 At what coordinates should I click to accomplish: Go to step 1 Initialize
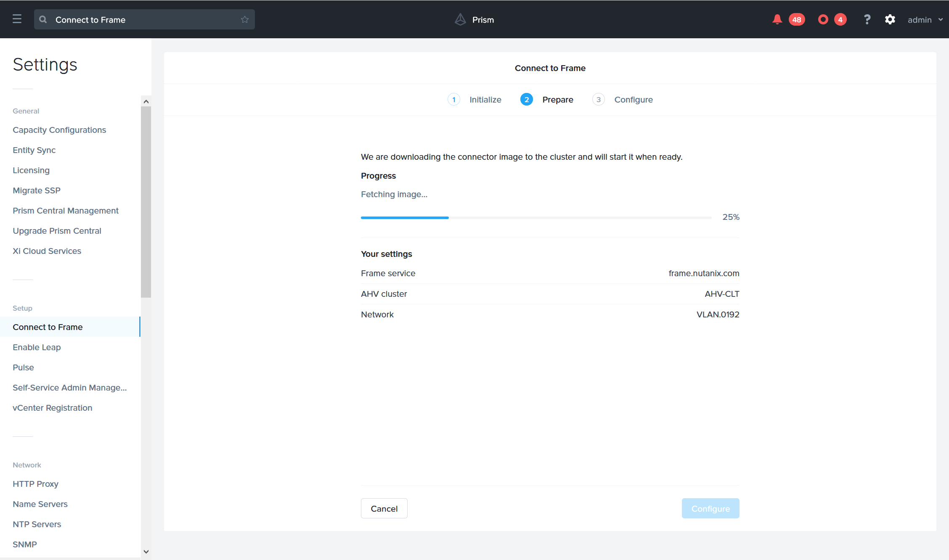click(474, 100)
